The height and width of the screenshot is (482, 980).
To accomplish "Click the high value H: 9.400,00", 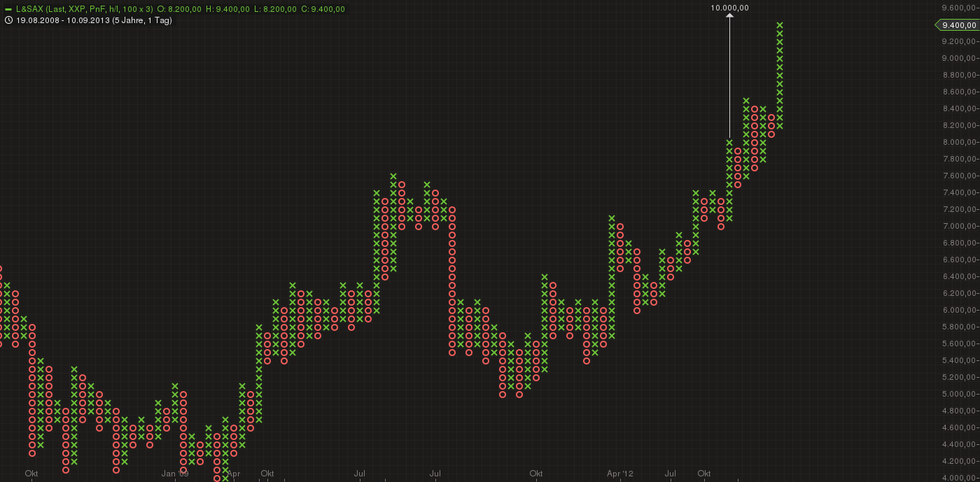I will point(227,9).
